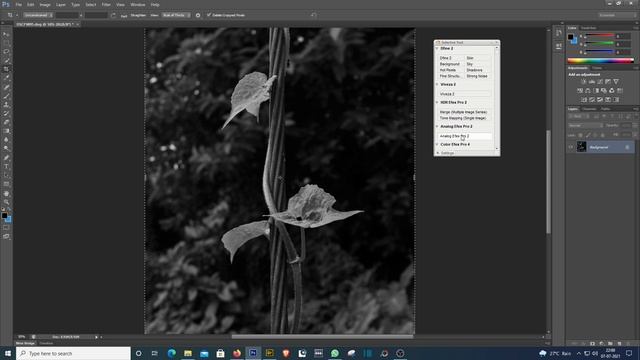The height and width of the screenshot is (360, 640).
Task: Add a Levels adjustment
Action: click(x=591, y=82)
